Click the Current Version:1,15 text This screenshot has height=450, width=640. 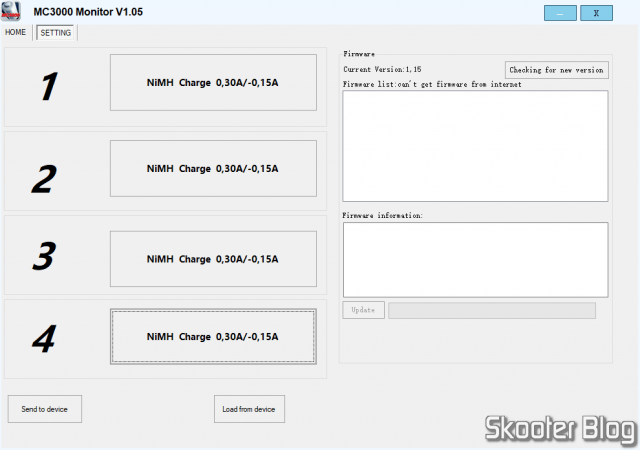point(382,69)
